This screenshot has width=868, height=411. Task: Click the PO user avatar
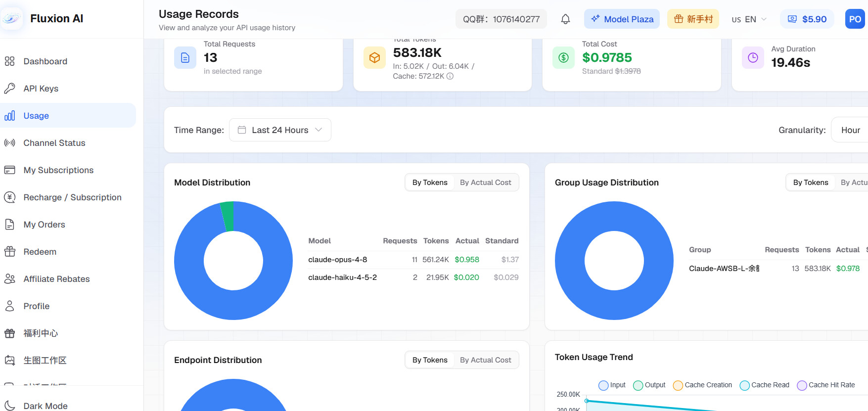tap(855, 19)
